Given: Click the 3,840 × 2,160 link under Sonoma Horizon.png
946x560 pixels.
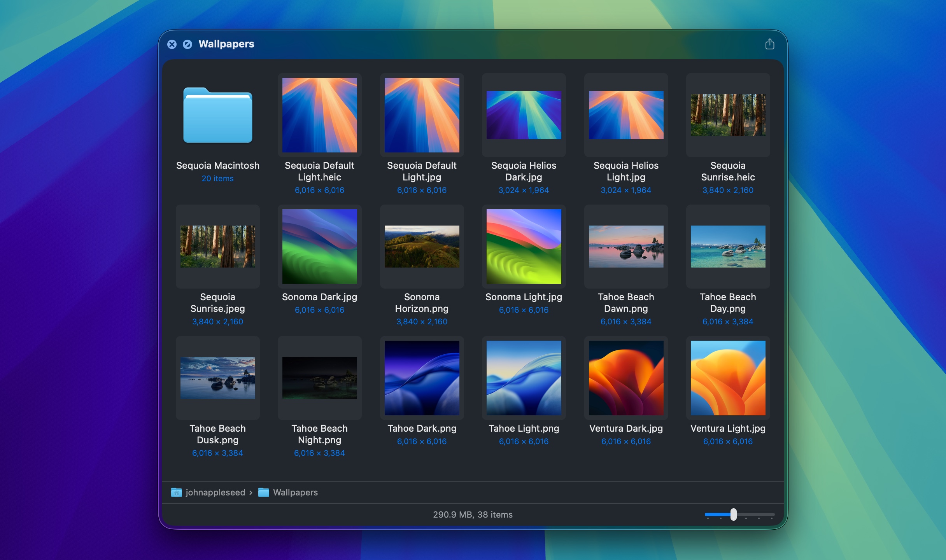Looking at the screenshot, I should click(x=422, y=322).
